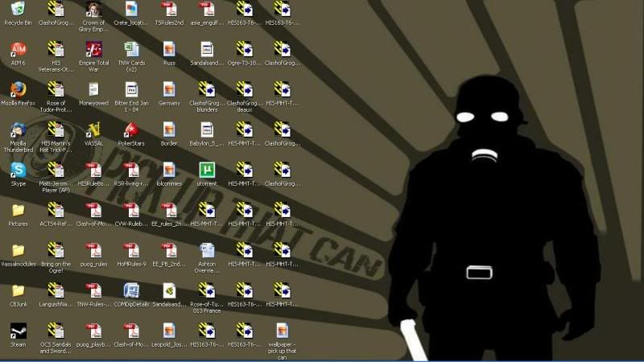Screen dimensions: 644x362
Task: Launch Mozilla Thunderbird mail client
Action: [18, 130]
